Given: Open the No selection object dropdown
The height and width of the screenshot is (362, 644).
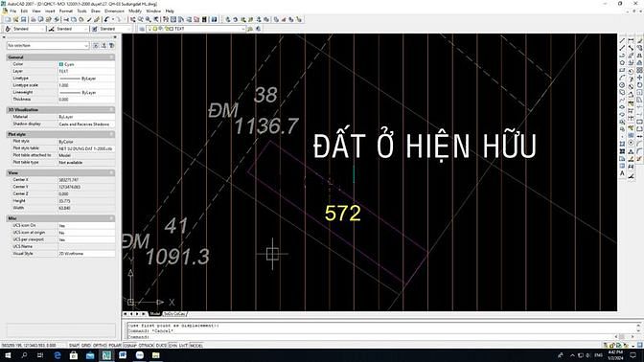Looking at the screenshot, I should click(48, 45).
